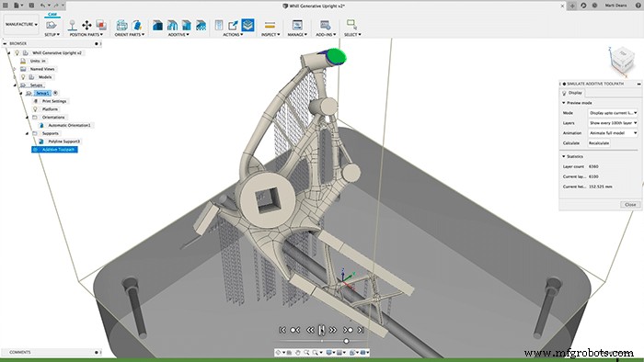Toggle visibility bulb of Models

23,76
